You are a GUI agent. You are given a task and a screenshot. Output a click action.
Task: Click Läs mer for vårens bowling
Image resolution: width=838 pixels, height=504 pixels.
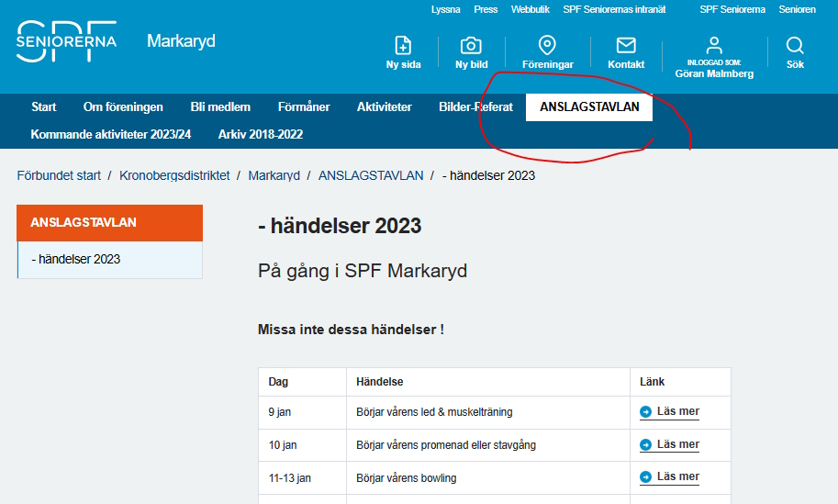tap(677, 476)
